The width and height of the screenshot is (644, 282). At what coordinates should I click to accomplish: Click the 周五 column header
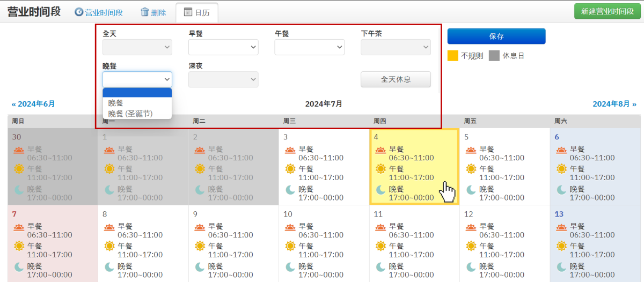click(504, 121)
